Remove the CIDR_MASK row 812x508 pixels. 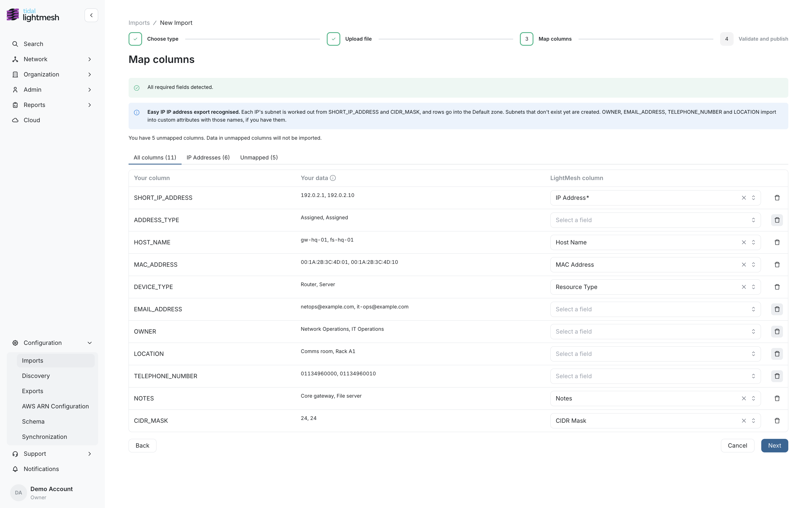[777, 421]
